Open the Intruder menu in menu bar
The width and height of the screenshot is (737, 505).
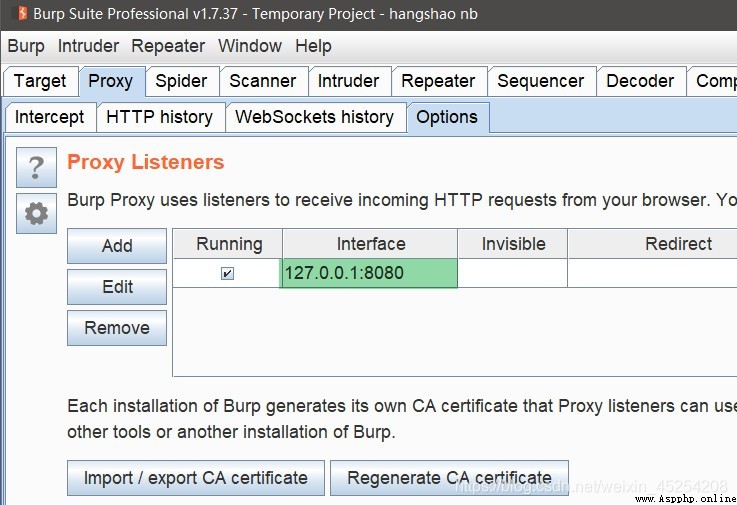[88, 46]
